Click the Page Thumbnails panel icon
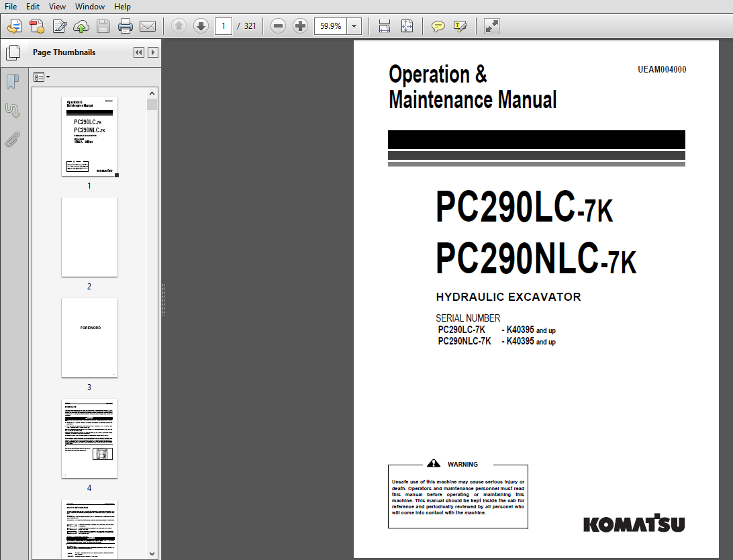The width and height of the screenshot is (733, 560). 13,53
